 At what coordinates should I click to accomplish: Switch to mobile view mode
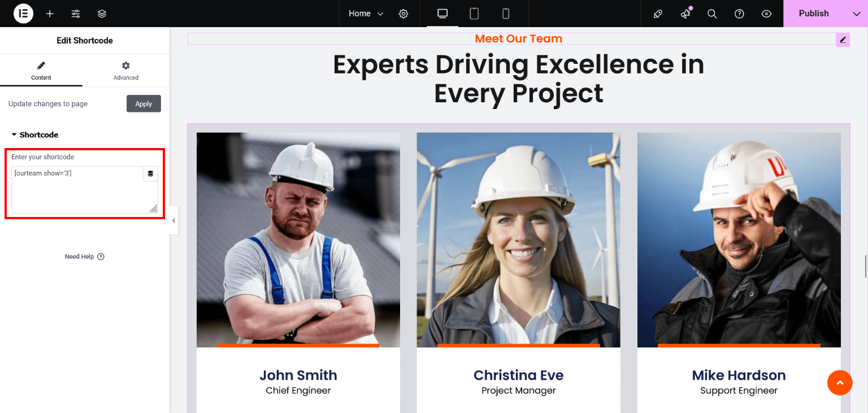(x=506, y=14)
